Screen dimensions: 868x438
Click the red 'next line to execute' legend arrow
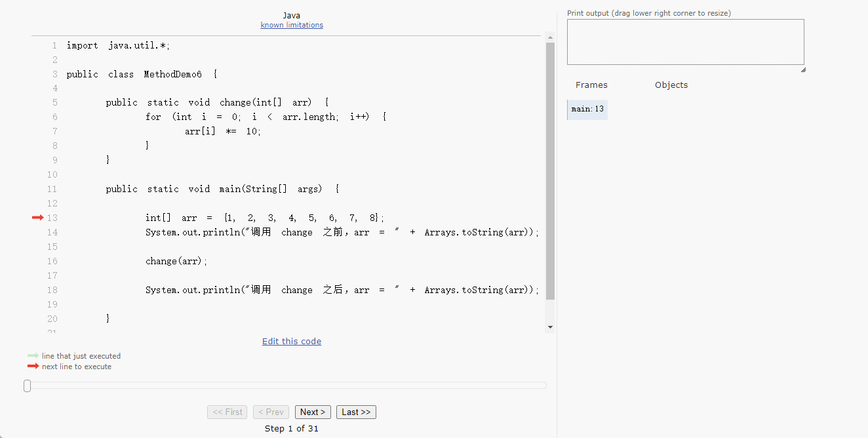coord(33,366)
